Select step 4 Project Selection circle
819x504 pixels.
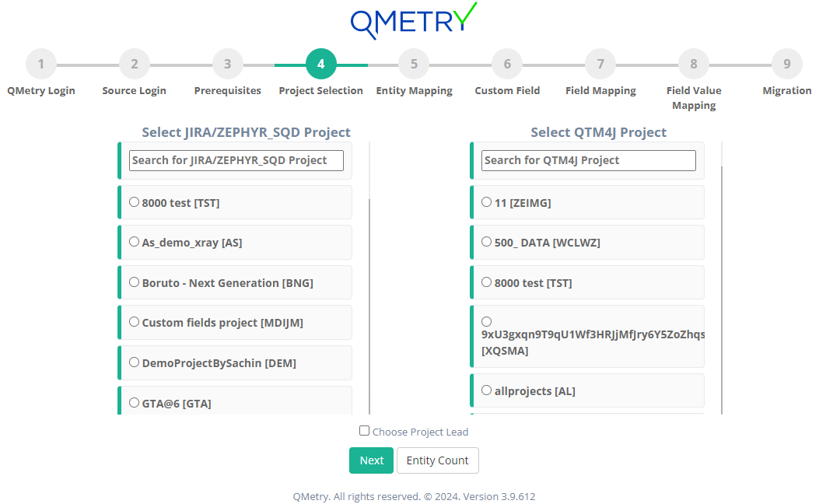(x=320, y=65)
